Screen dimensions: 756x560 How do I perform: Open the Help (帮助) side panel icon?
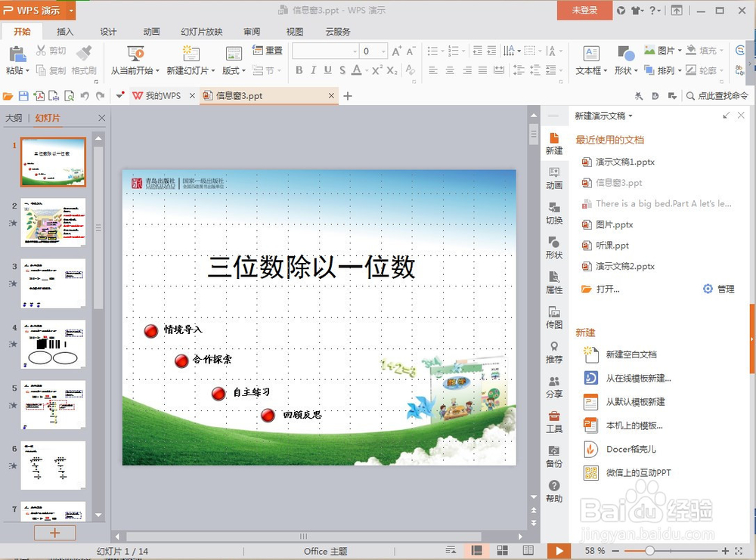[x=554, y=490]
